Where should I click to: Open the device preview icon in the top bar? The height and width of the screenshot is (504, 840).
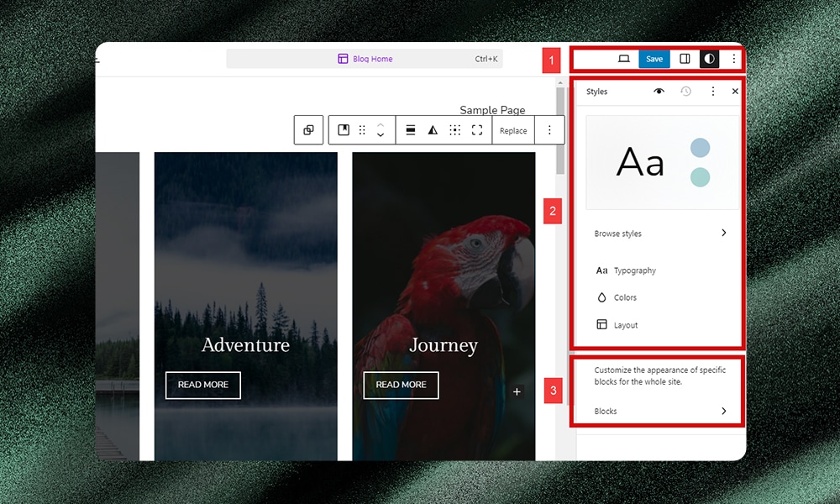tap(625, 59)
